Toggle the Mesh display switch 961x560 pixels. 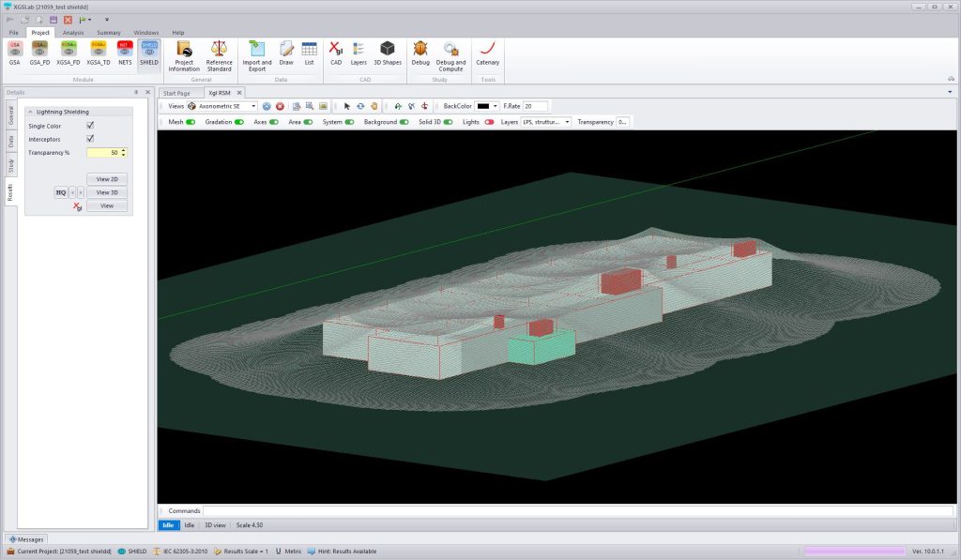click(x=191, y=122)
